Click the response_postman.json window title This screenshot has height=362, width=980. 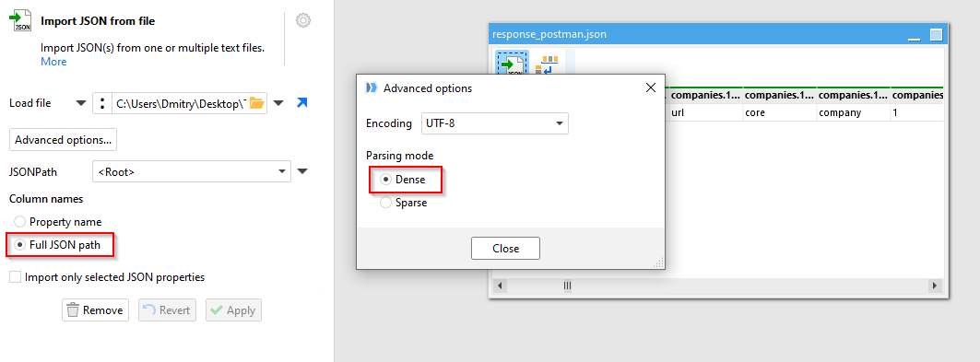click(x=549, y=34)
